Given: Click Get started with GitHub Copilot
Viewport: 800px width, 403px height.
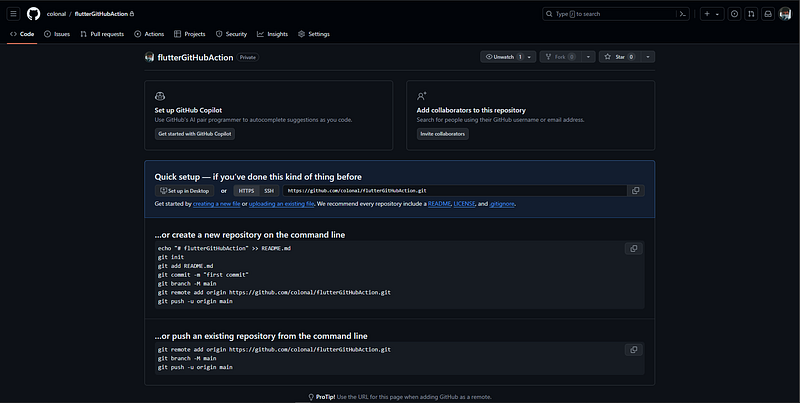Looking at the screenshot, I should [195, 134].
